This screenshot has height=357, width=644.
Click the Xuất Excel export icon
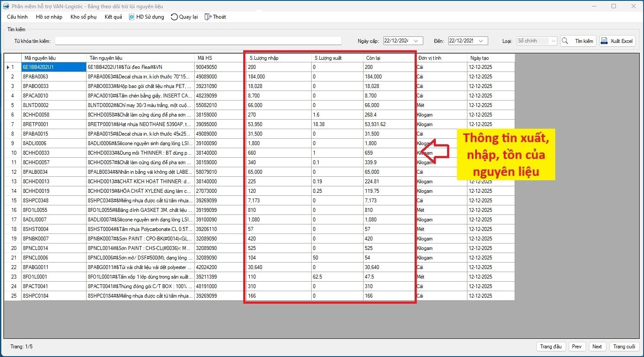coord(604,41)
